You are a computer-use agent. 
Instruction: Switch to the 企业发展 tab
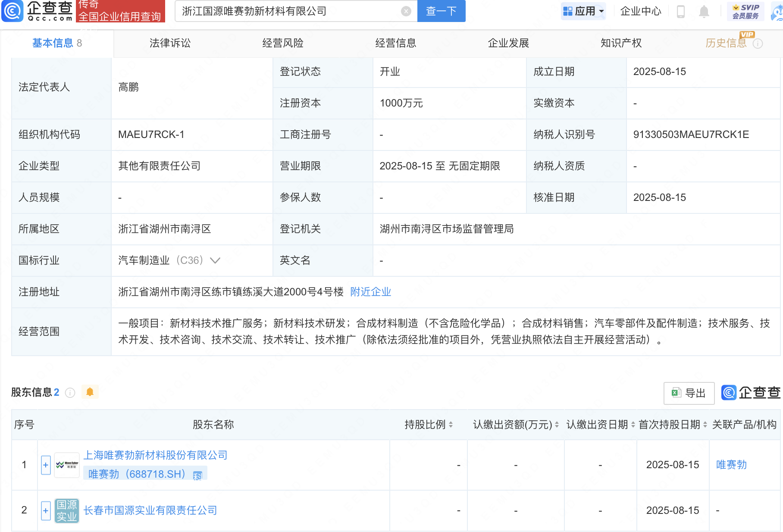508,43
